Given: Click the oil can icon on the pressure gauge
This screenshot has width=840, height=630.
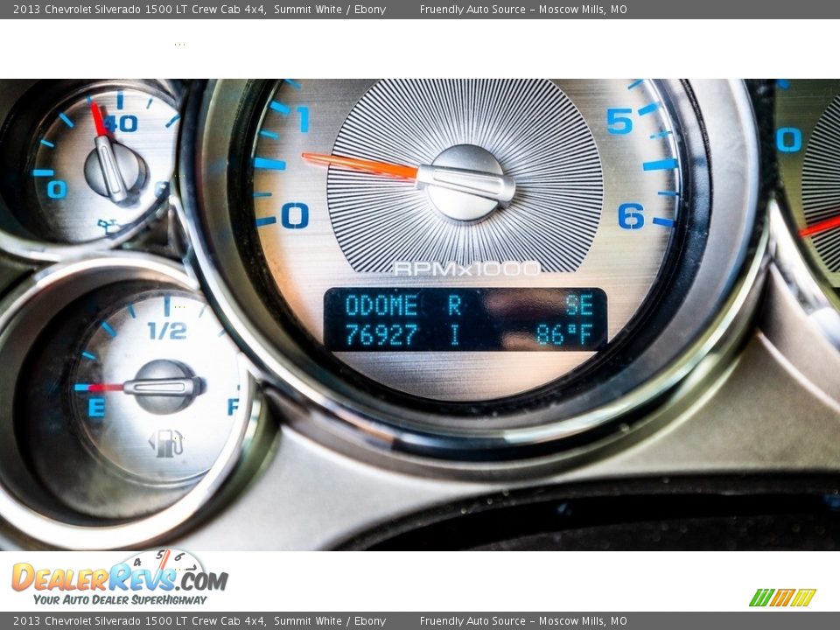Looking at the screenshot, I should (109, 227).
